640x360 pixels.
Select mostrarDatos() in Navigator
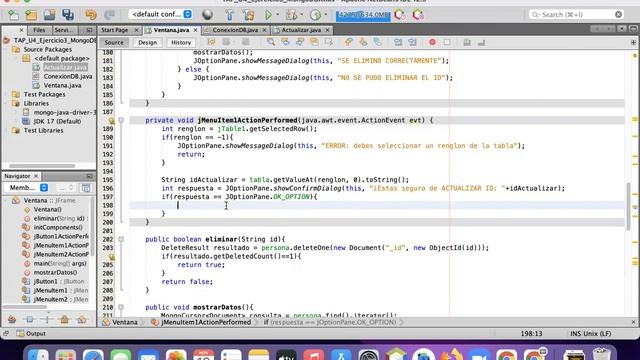click(55, 272)
